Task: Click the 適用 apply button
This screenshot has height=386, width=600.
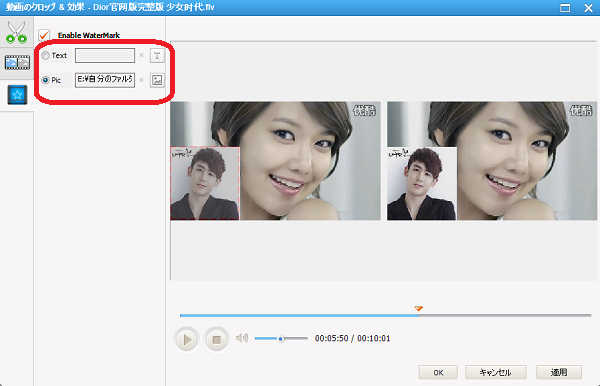Action: point(559,372)
